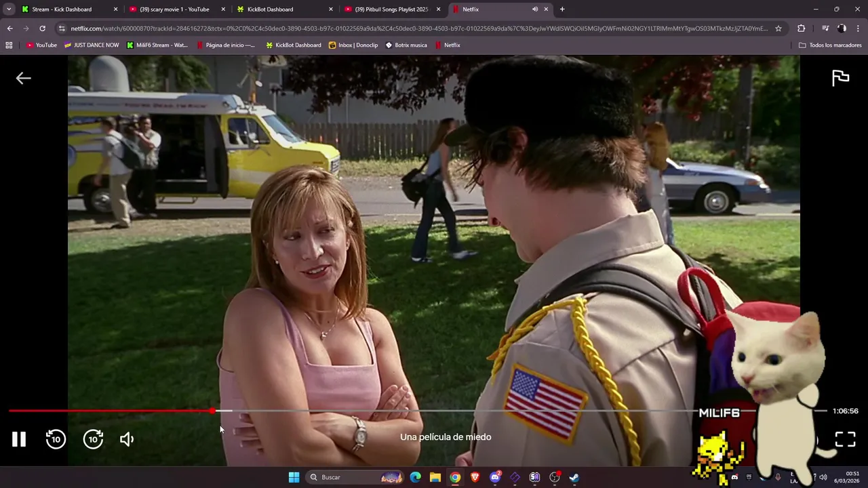The width and height of the screenshot is (868, 488).
Task: Mute the Netflix tab via speaker icon
Action: 534,9
